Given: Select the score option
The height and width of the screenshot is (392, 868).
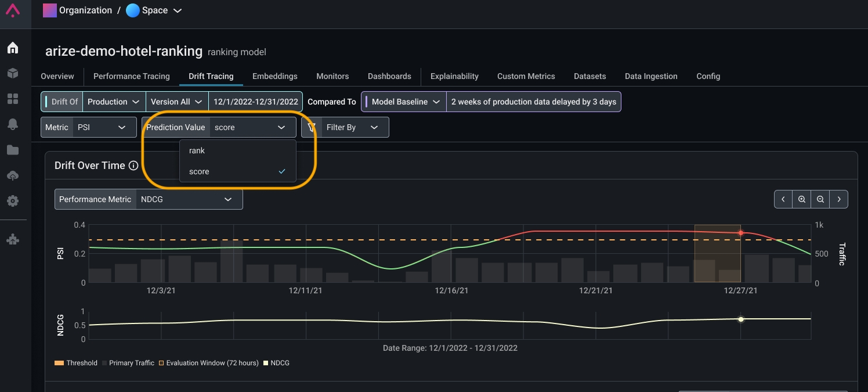Looking at the screenshot, I should click(238, 171).
